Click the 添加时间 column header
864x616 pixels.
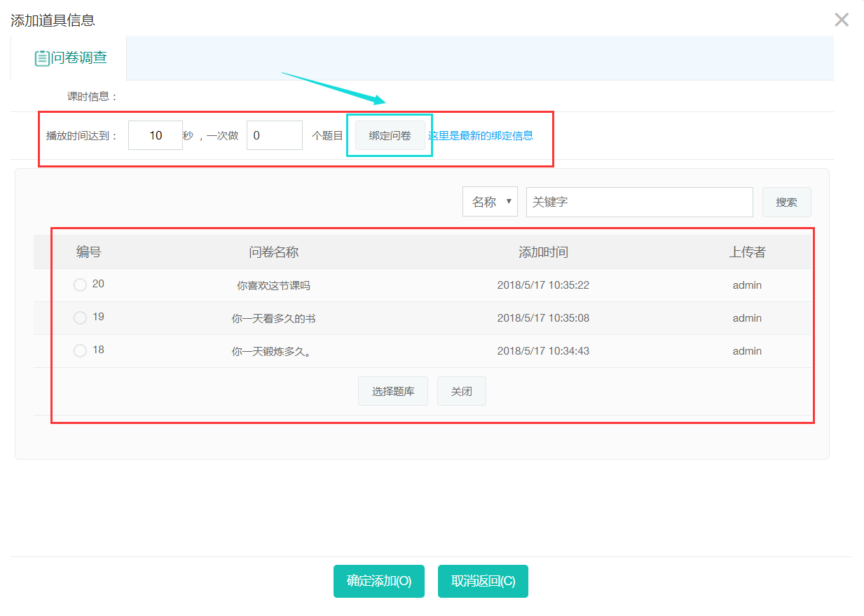pos(543,252)
